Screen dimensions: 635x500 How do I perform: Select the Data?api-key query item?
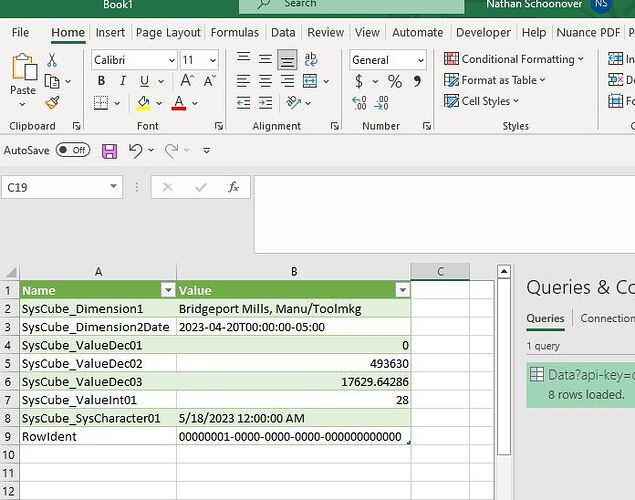pos(581,385)
